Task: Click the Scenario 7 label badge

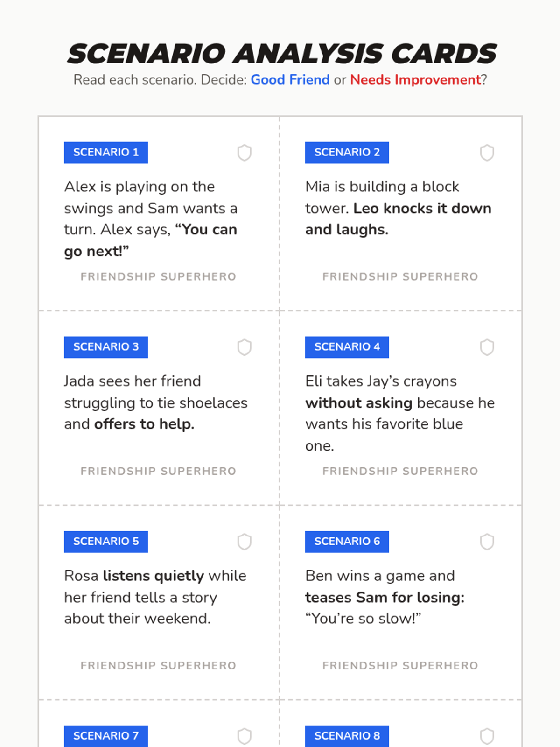Action: click(106, 736)
